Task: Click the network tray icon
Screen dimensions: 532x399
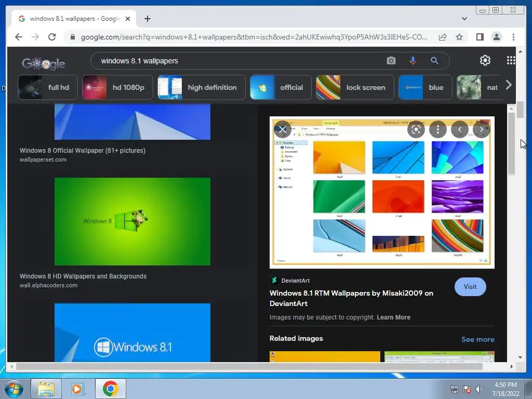Action: point(454,389)
